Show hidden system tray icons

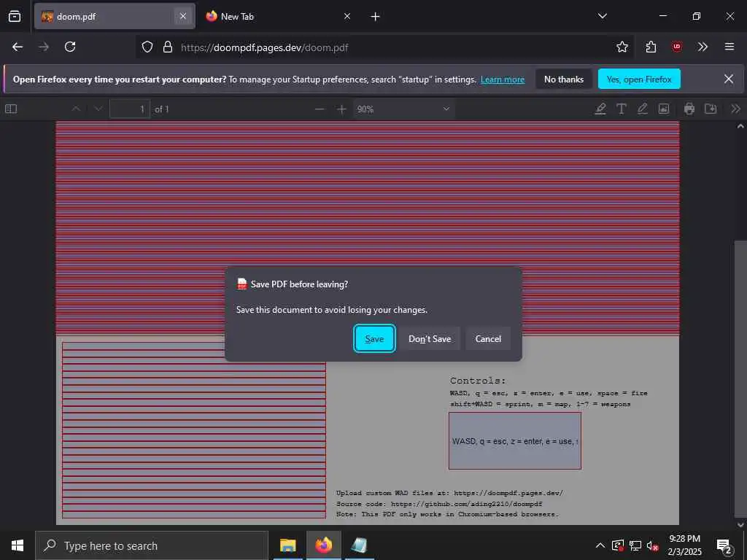tap(600, 545)
